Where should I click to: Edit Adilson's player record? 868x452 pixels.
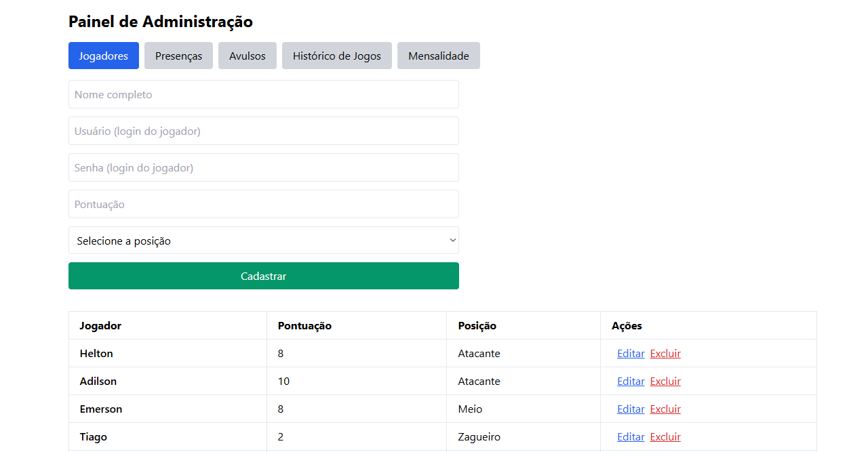tap(631, 381)
